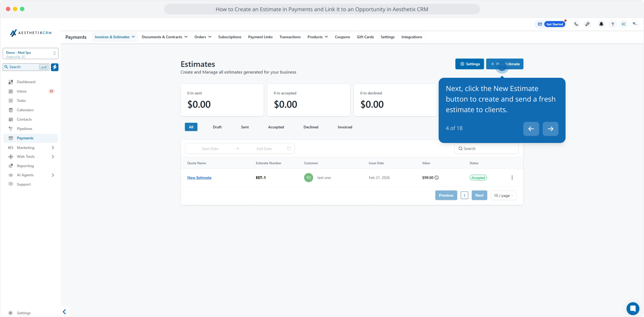Click the phone dialer icon in header
644x317 pixels.
pos(576,24)
